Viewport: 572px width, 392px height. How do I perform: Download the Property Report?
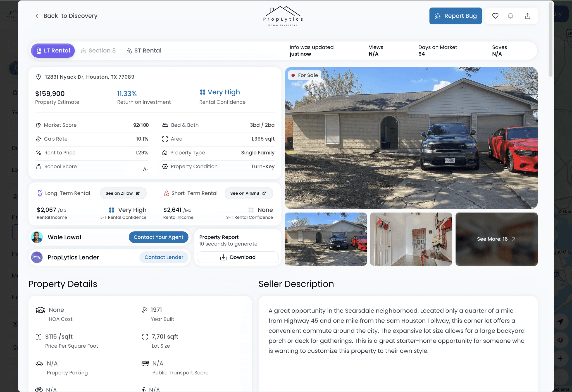(x=238, y=257)
